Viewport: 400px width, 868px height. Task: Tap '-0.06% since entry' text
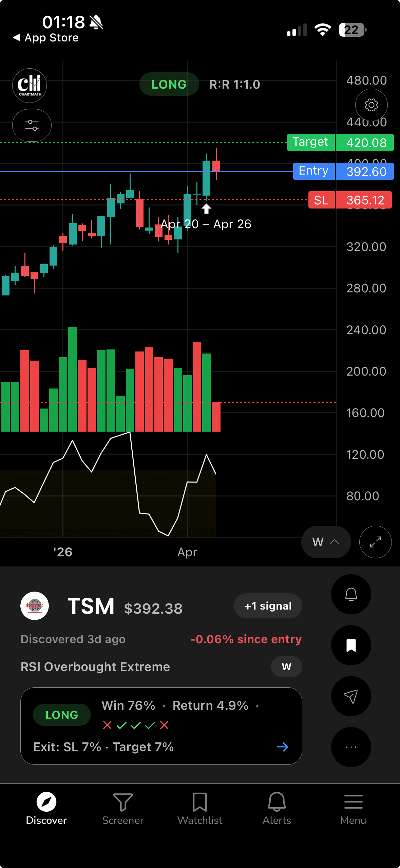pyautogui.click(x=246, y=639)
